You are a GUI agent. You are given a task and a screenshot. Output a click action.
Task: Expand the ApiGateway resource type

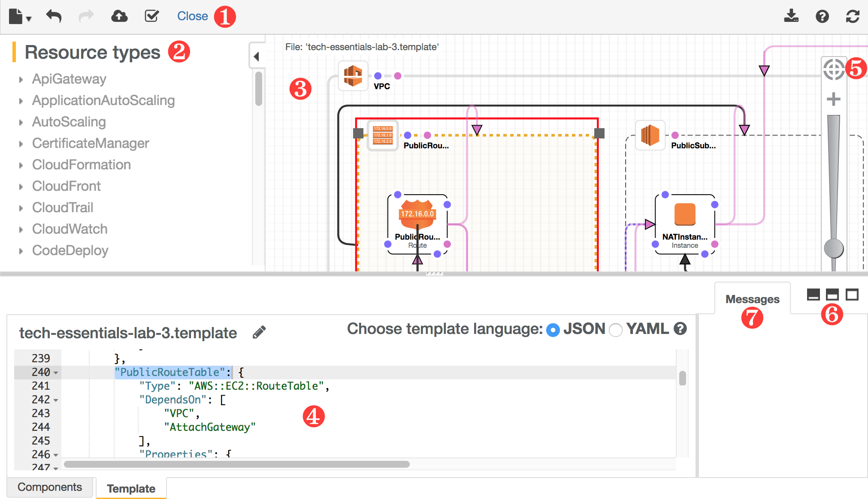point(21,79)
